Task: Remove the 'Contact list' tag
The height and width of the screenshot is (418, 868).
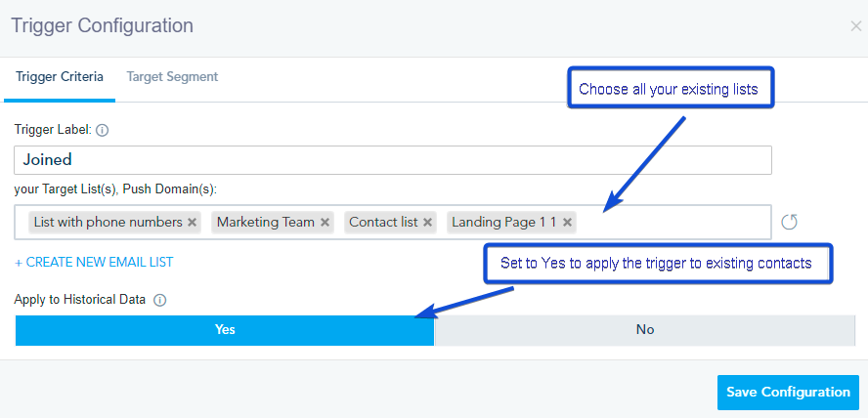Action: tap(428, 223)
